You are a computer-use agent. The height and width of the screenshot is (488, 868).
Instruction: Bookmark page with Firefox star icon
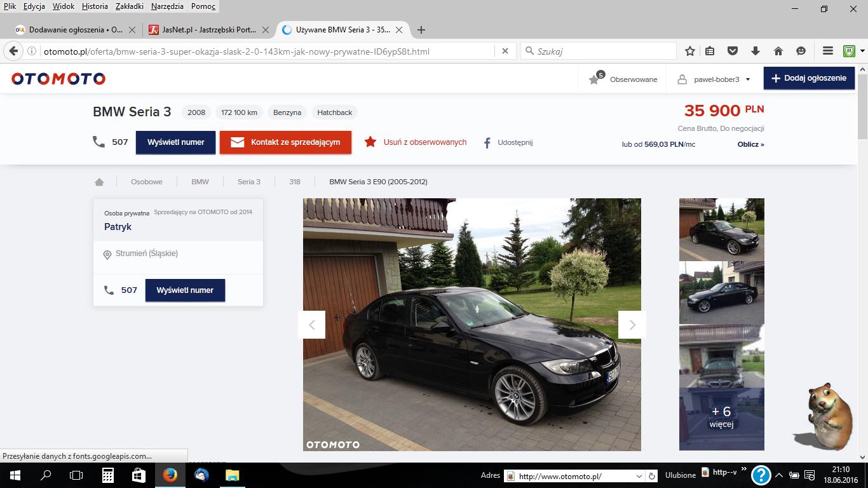pyautogui.click(x=689, y=51)
